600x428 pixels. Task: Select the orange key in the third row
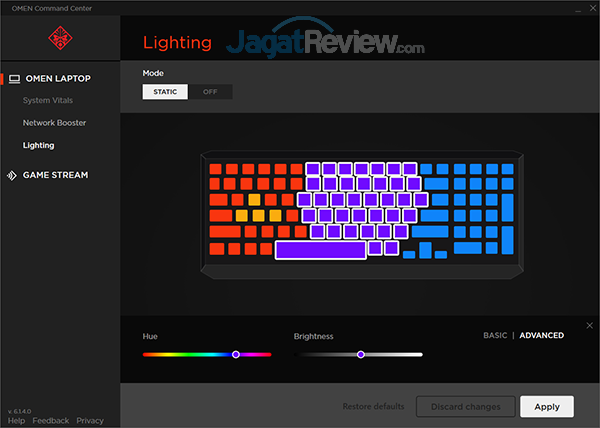point(254,199)
